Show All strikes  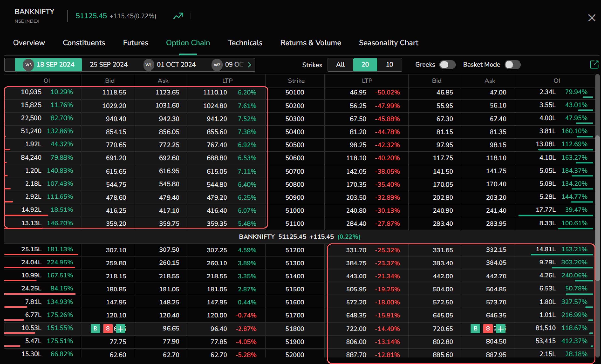[x=340, y=64]
